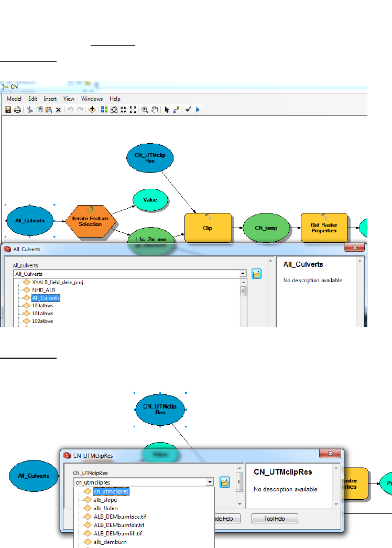Select the All_Culverts oval beside CN_UTMclipRes dialog
Image resolution: width=392 pixels, height=548 pixels.
(34, 476)
